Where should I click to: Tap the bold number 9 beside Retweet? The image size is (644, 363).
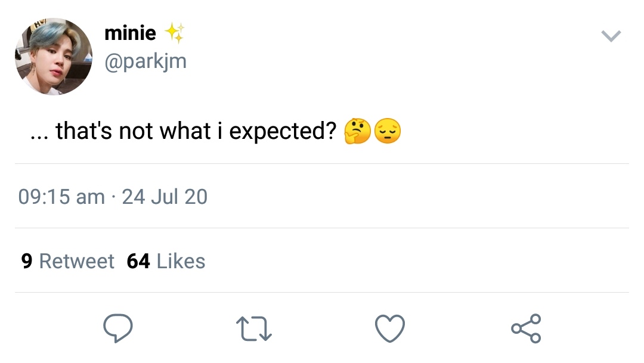pyautogui.click(x=27, y=261)
